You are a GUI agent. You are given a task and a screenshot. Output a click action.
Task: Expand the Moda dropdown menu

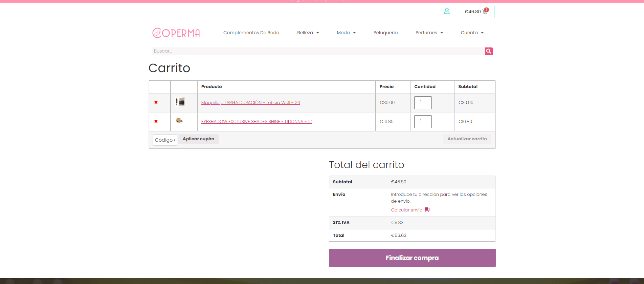(x=346, y=33)
